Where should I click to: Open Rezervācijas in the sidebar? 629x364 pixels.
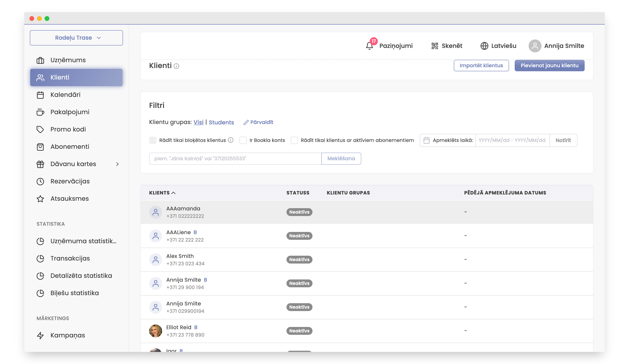click(x=70, y=181)
